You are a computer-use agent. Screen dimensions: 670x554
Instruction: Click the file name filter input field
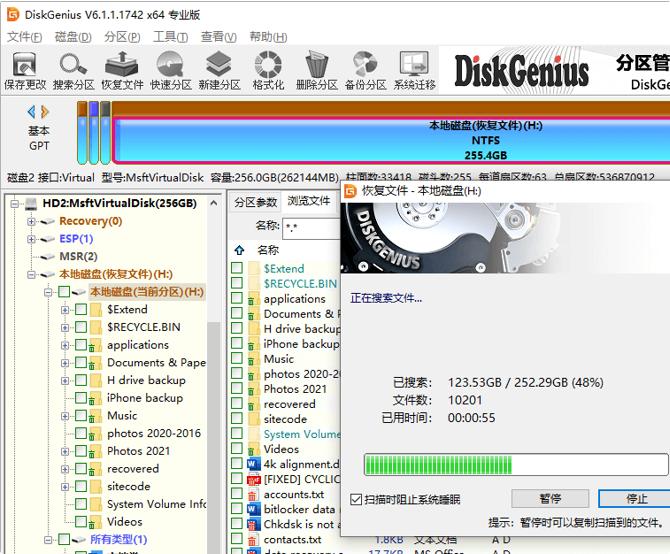[x=311, y=229]
